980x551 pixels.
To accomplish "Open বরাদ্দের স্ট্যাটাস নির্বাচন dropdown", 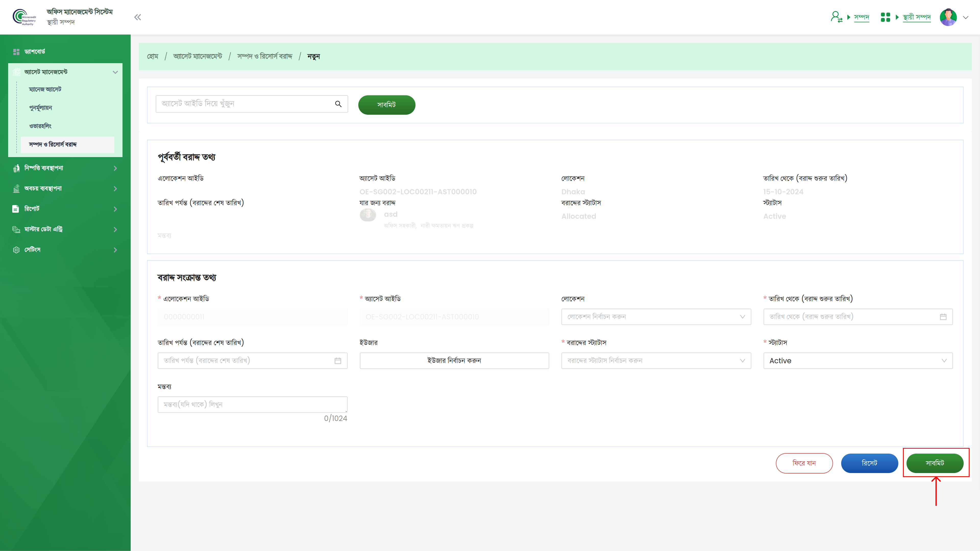I will click(656, 360).
